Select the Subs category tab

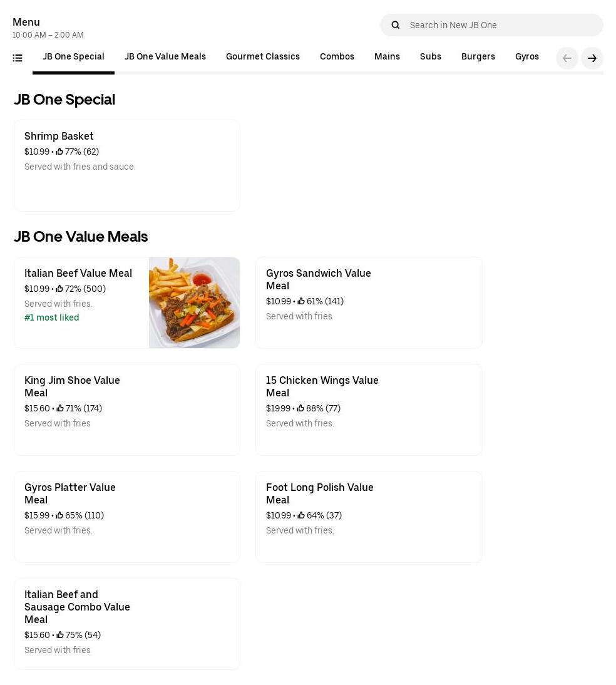(x=430, y=57)
